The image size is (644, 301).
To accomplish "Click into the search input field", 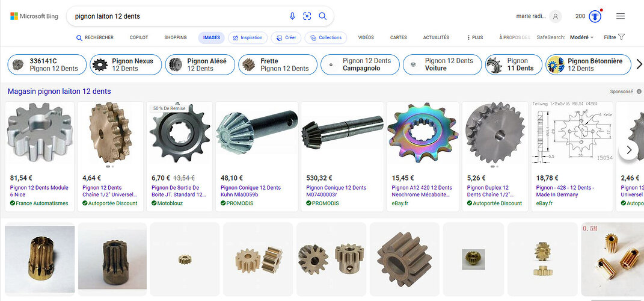I will [x=179, y=16].
